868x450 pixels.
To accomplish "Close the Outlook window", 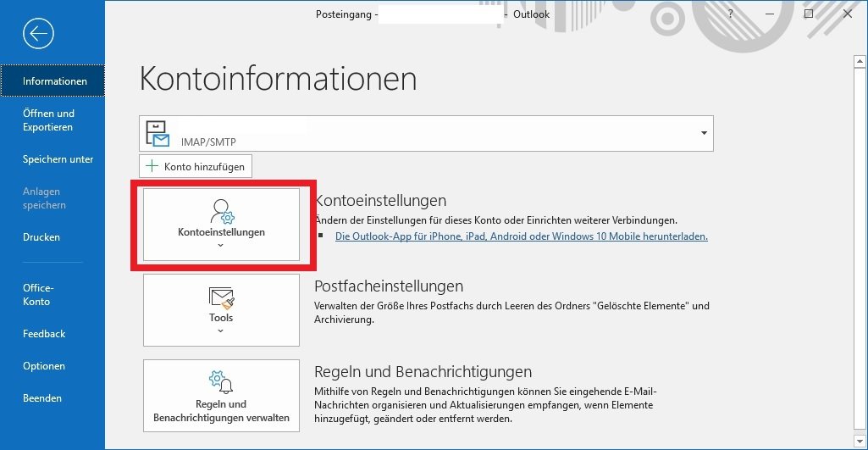I will pos(848,14).
